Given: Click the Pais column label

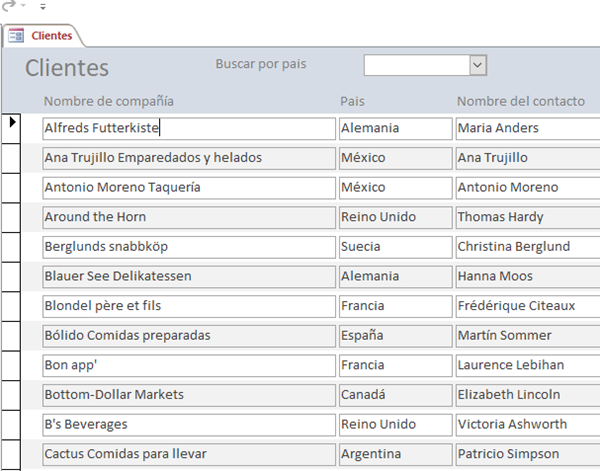Looking at the screenshot, I should (x=353, y=101).
